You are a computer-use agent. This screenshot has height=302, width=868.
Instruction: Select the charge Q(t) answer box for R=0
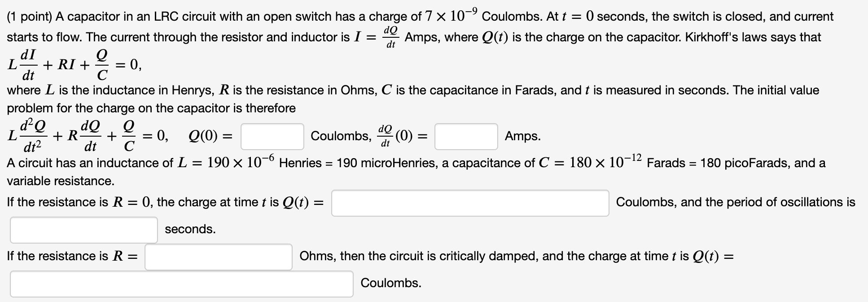469,202
